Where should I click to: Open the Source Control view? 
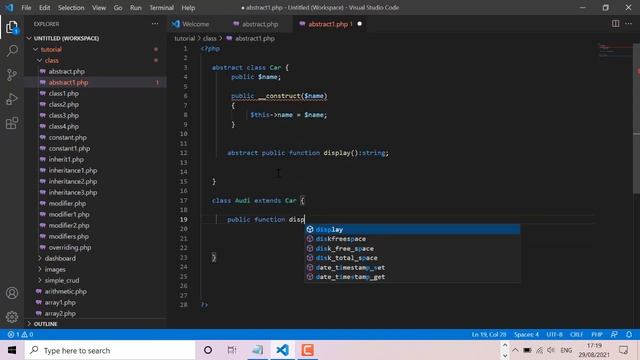pyautogui.click(x=12, y=75)
